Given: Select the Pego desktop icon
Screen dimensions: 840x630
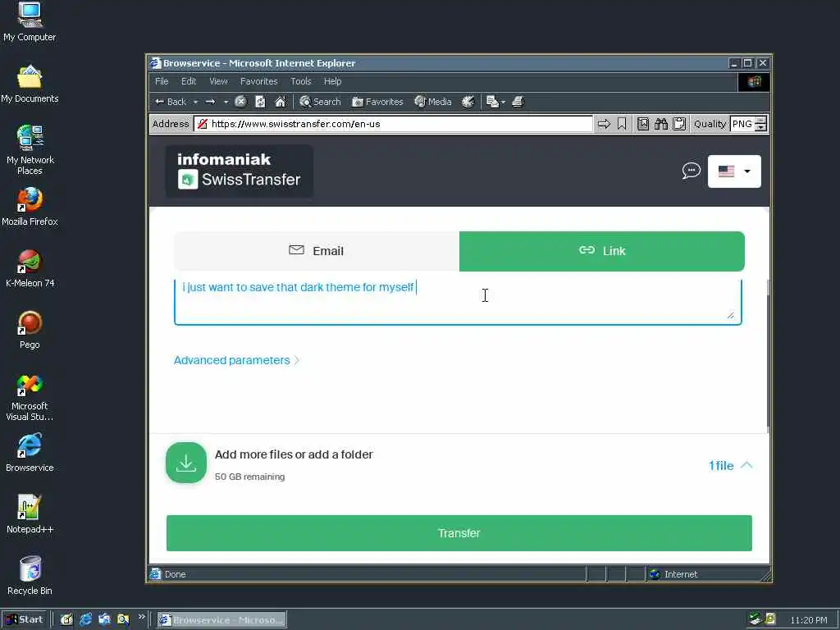Looking at the screenshot, I should [30, 330].
